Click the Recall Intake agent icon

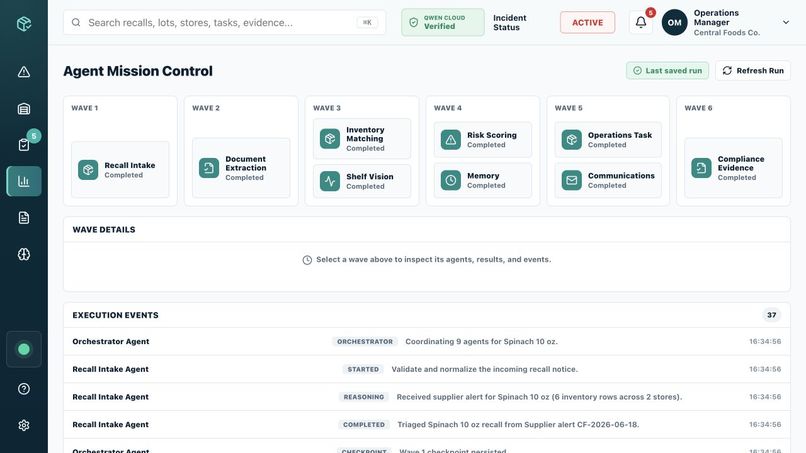click(x=88, y=170)
